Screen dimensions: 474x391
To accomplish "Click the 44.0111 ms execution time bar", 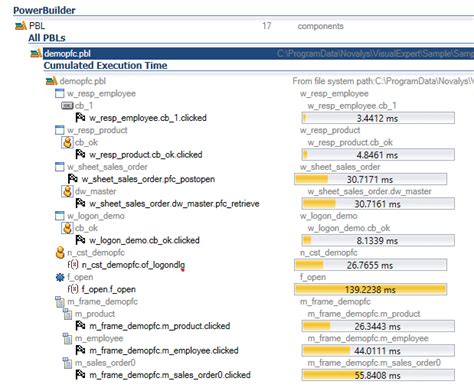I will tap(378, 351).
